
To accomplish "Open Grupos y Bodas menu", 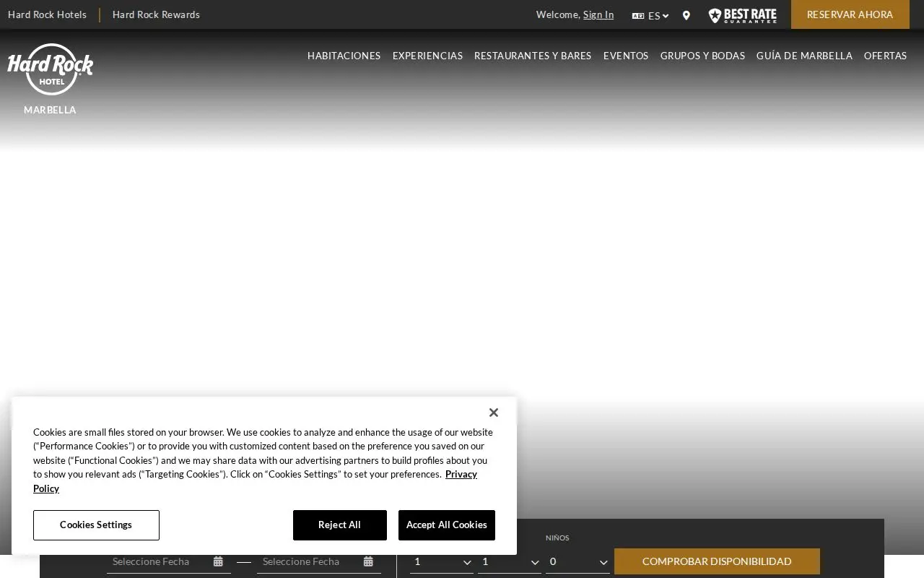I will pyautogui.click(x=702, y=56).
